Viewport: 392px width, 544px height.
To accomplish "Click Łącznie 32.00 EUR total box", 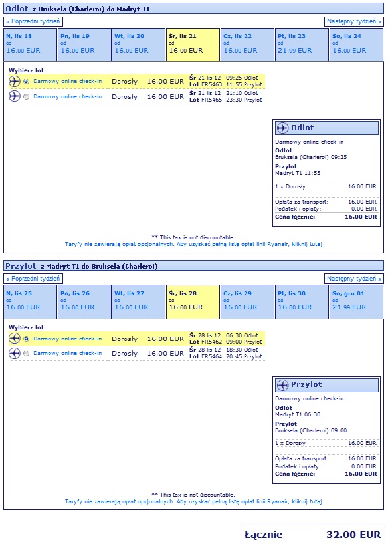I will point(313,535).
